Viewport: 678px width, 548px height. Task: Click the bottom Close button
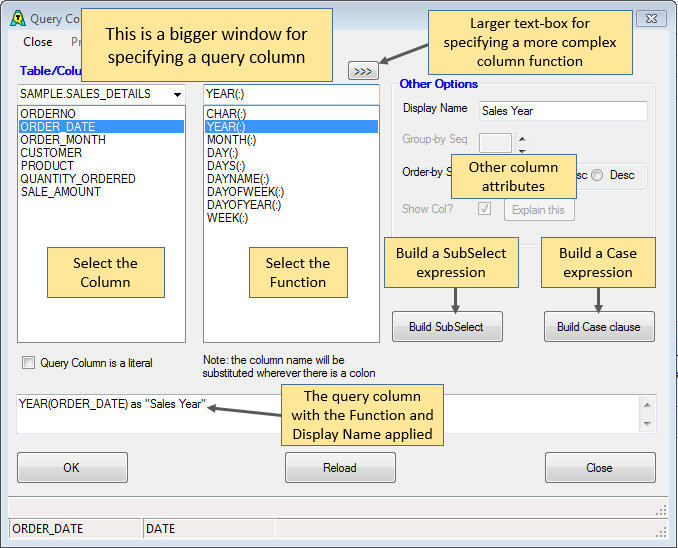pos(600,468)
